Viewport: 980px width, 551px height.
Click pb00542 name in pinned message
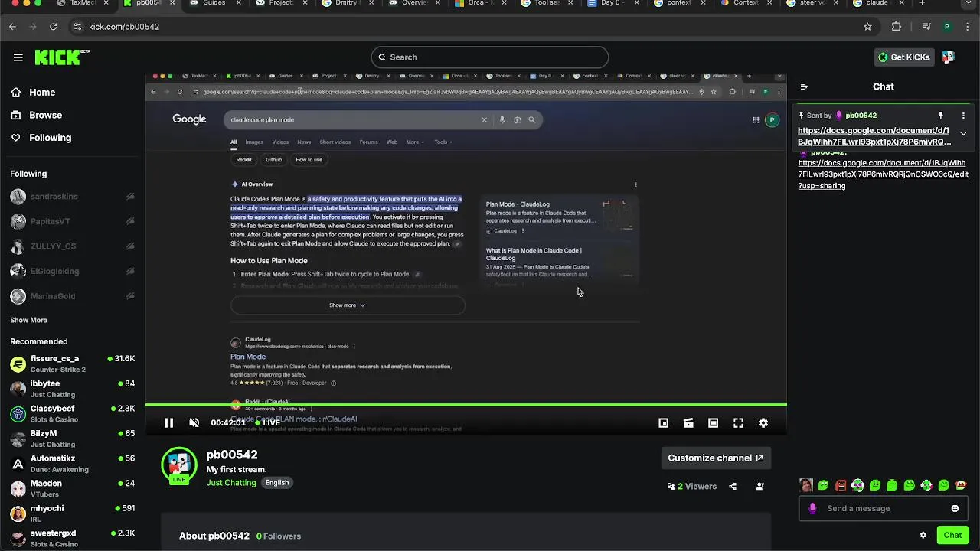click(861, 116)
